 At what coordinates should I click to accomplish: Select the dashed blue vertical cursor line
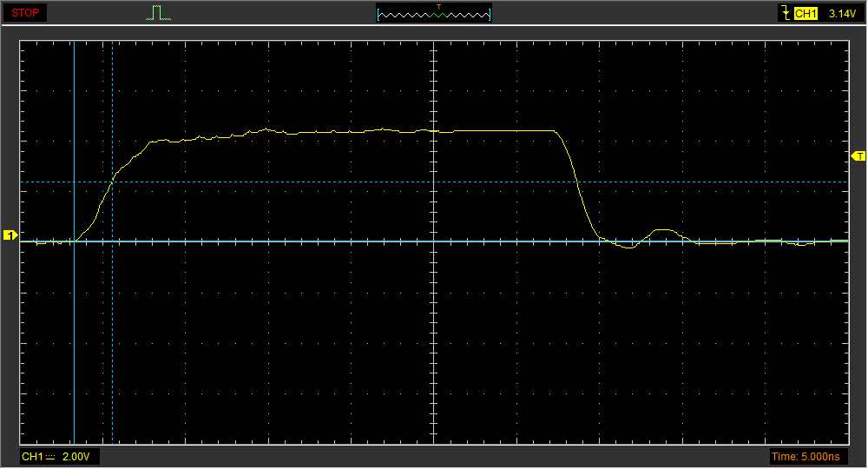(x=113, y=347)
